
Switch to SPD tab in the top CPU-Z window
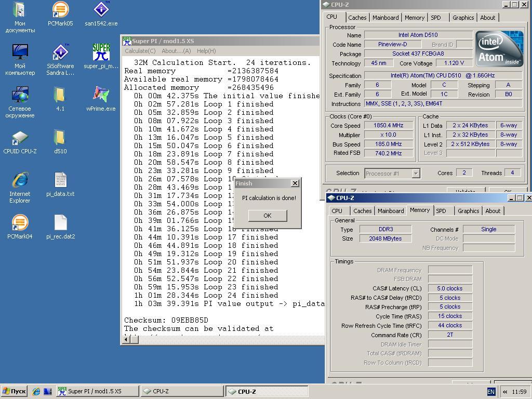(436, 18)
